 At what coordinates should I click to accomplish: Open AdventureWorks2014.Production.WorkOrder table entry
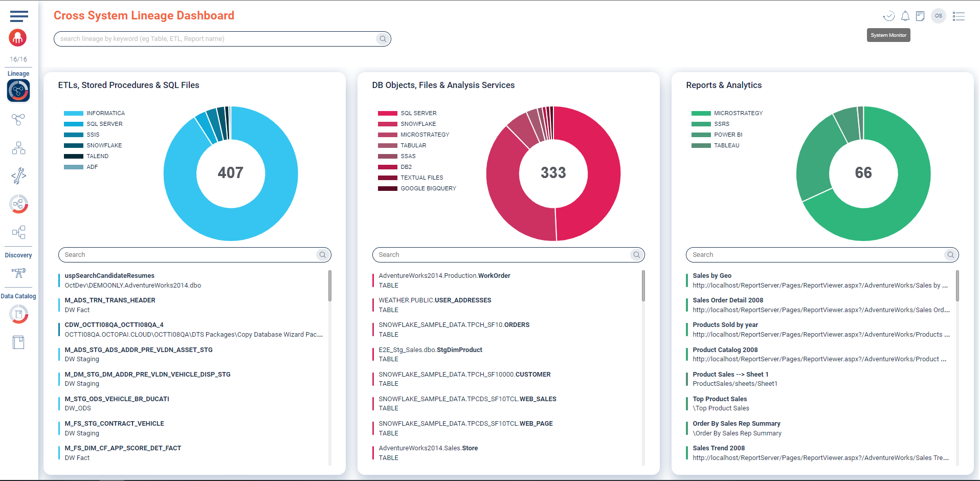tap(444, 276)
